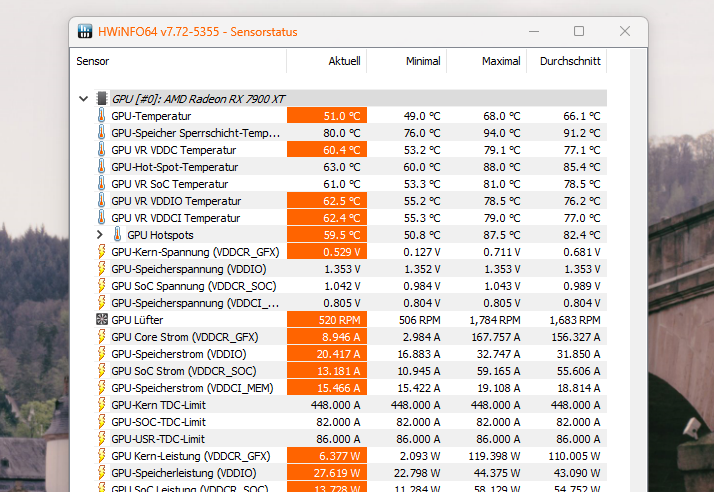Screen dimensions: 714x492
Task: Click the HWiNFO64 v7.72-5355 - Sensorstatus window title
Action: (x=198, y=32)
